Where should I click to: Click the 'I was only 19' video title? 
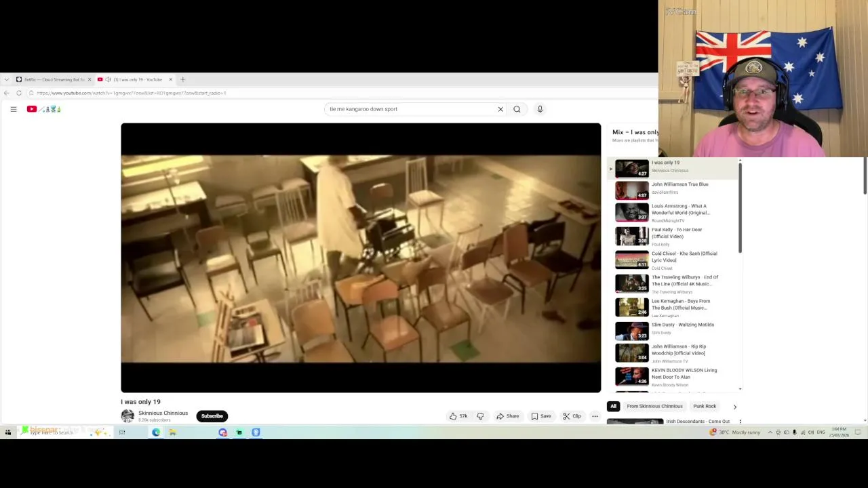click(140, 402)
